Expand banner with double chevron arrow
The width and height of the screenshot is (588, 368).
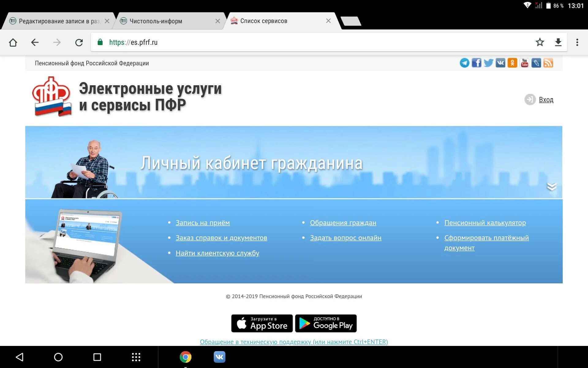pyautogui.click(x=551, y=186)
